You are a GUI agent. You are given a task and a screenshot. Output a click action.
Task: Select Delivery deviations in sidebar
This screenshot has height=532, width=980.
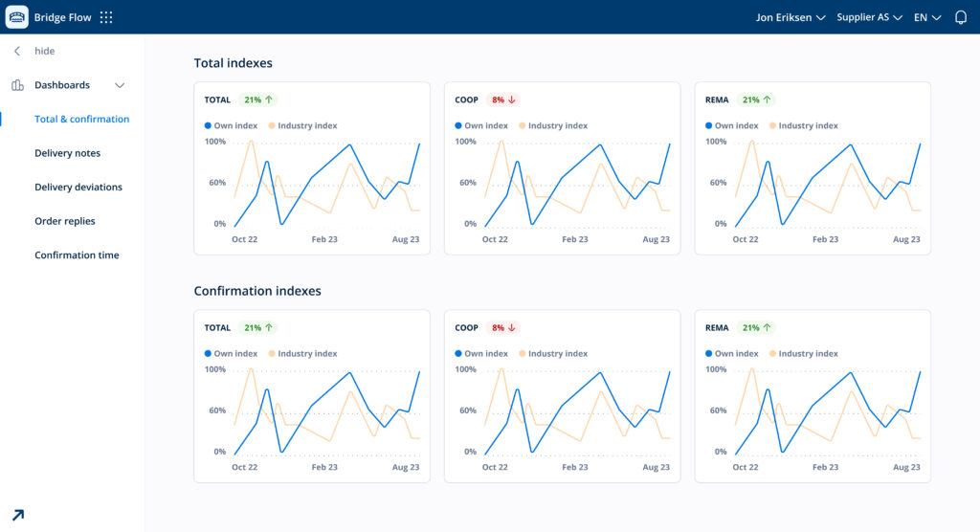pos(78,188)
